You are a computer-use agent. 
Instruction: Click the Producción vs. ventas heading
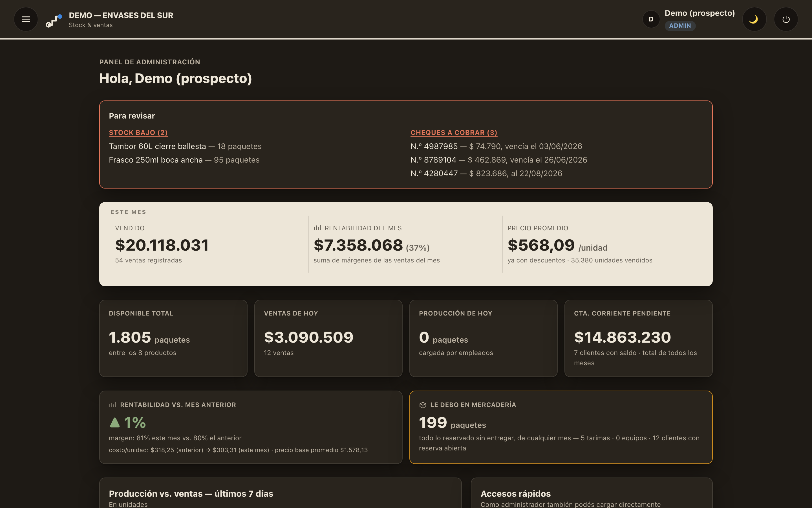click(x=191, y=494)
